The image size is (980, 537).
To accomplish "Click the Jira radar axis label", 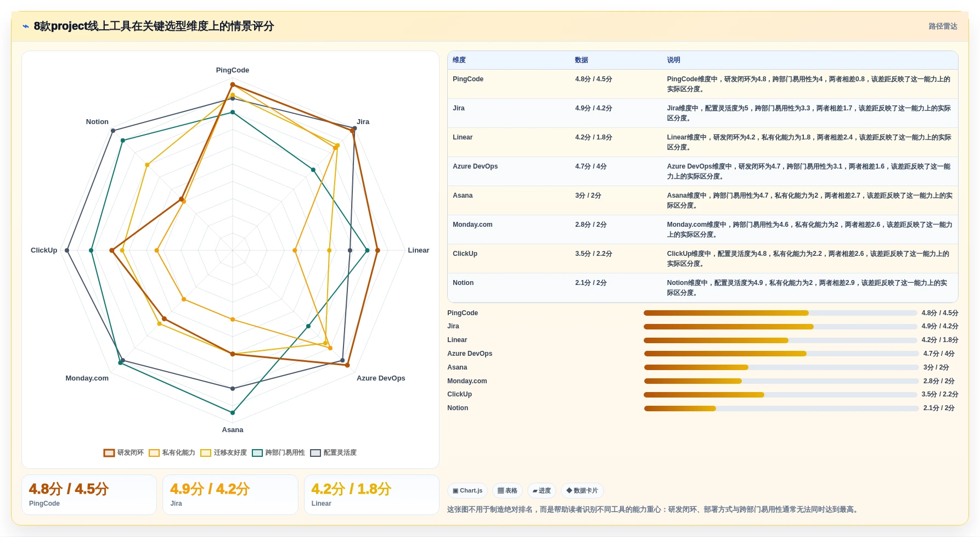I will click(363, 122).
